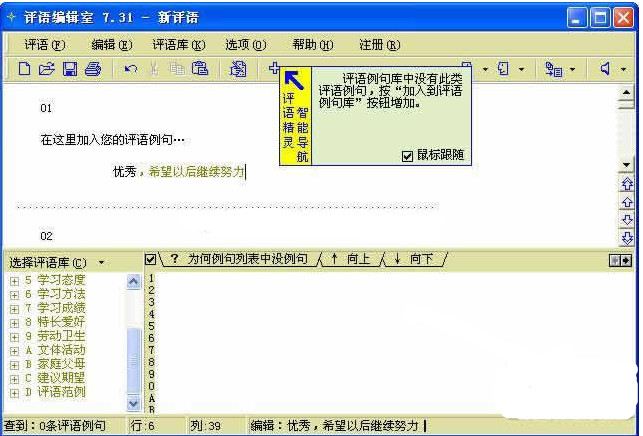Open the 选项(O) menu

pyautogui.click(x=245, y=44)
